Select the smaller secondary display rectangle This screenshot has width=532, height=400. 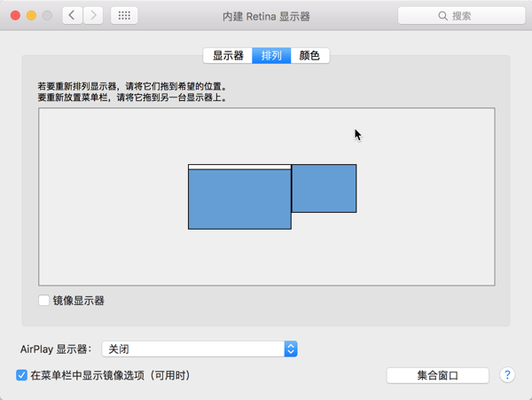click(324, 188)
